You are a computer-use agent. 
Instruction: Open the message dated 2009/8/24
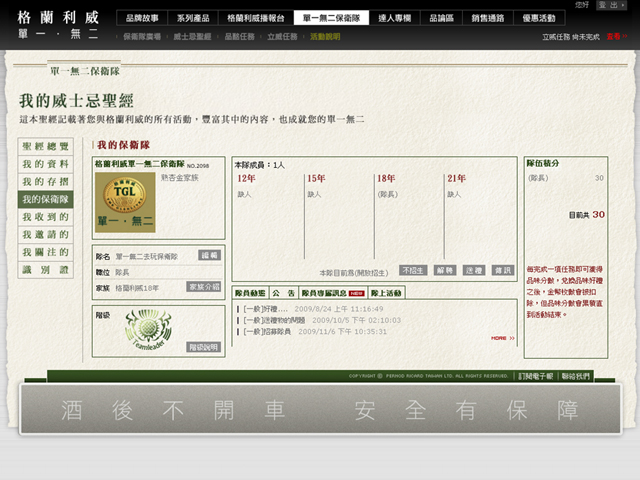(x=313, y=309)
